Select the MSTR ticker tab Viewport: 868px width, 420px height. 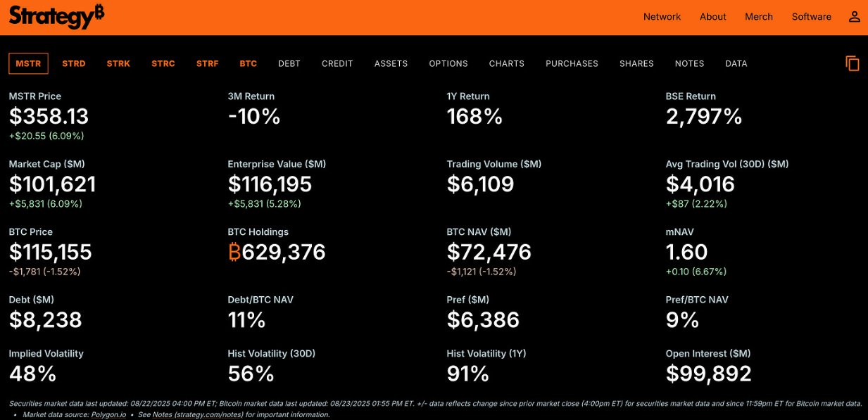[28, 63]
